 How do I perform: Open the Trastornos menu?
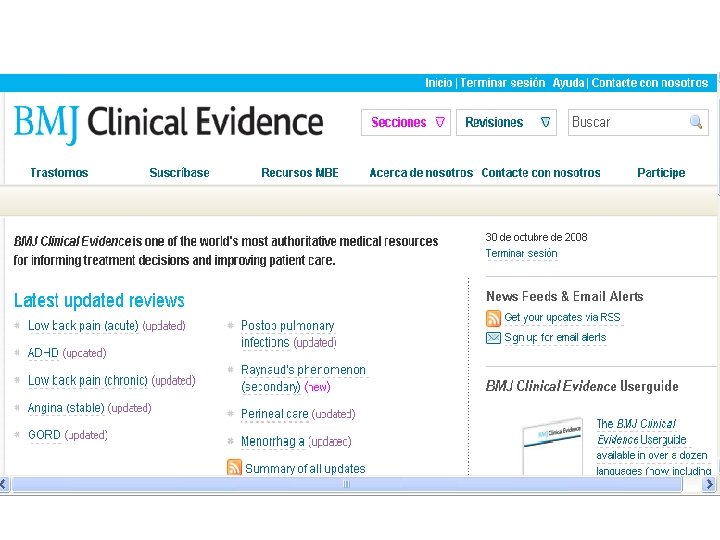(x=59, y=173)
